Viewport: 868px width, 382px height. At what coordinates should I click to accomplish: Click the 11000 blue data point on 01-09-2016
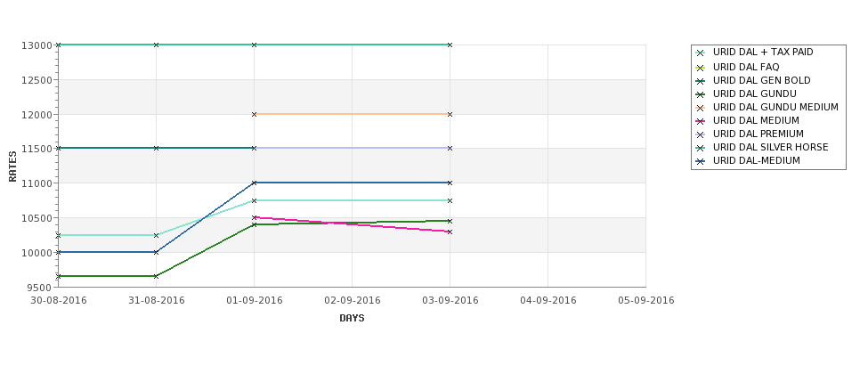pyautogui.click(x=254, y=183)
